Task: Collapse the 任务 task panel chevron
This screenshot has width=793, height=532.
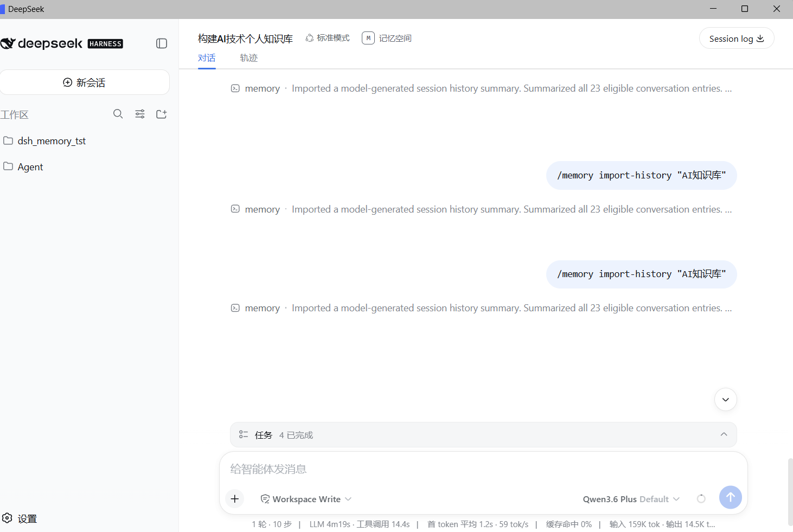Action: 724,434
